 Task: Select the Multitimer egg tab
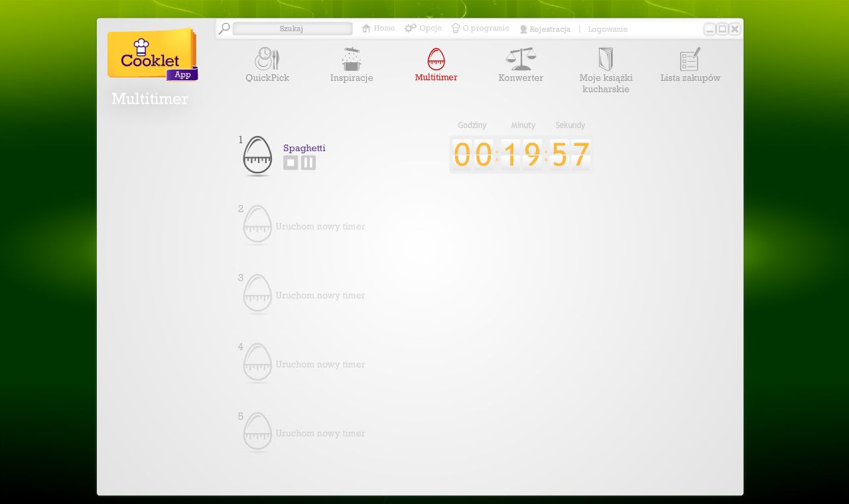pos(436,64)
